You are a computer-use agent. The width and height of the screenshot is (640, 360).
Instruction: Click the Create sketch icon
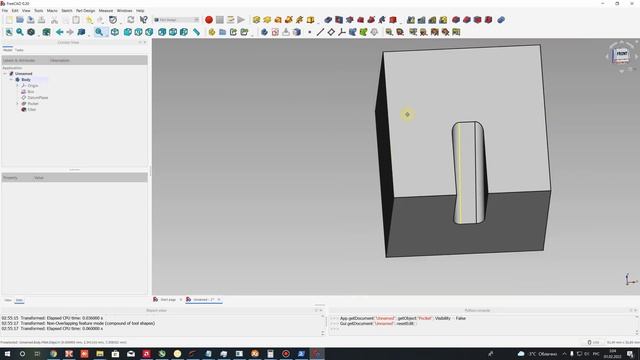275,32
